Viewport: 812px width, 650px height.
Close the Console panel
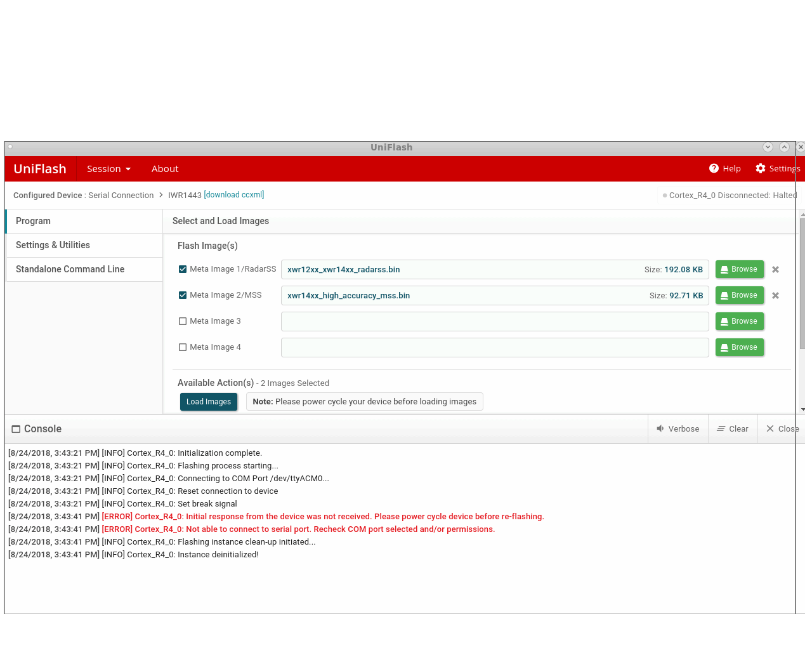coord(782,428)
